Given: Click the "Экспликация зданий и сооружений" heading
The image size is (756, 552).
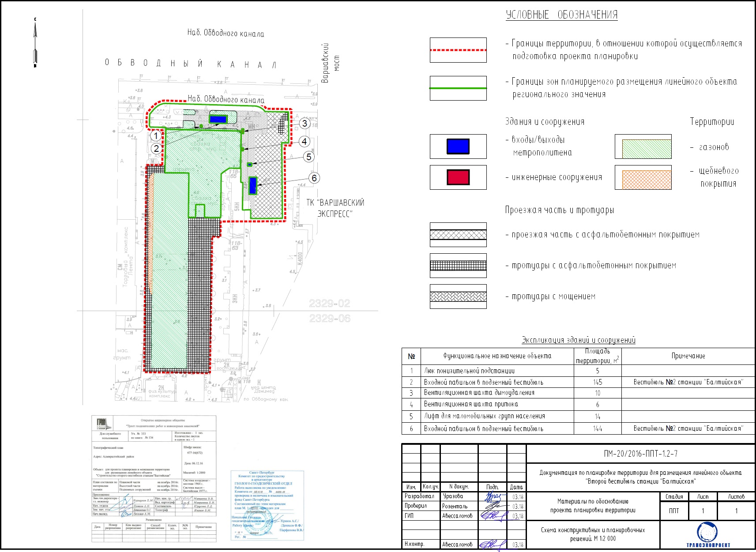Looking at the screenshot, I should pyautogui.click(x=578, y=340).
